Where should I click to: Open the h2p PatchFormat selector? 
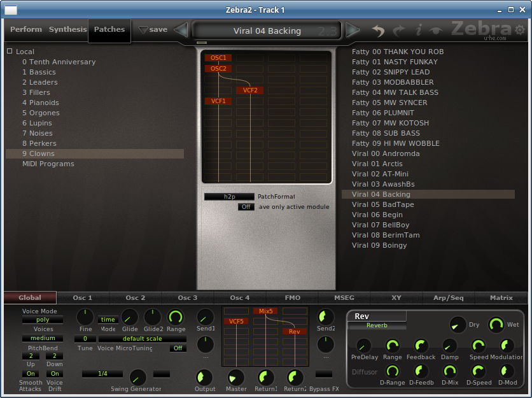(229, 197)
